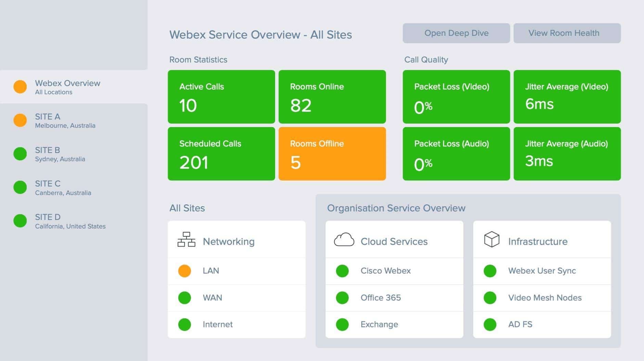Click the orange Webex Overview status dot
Viewport: 644px width, 361px height.
20,87
